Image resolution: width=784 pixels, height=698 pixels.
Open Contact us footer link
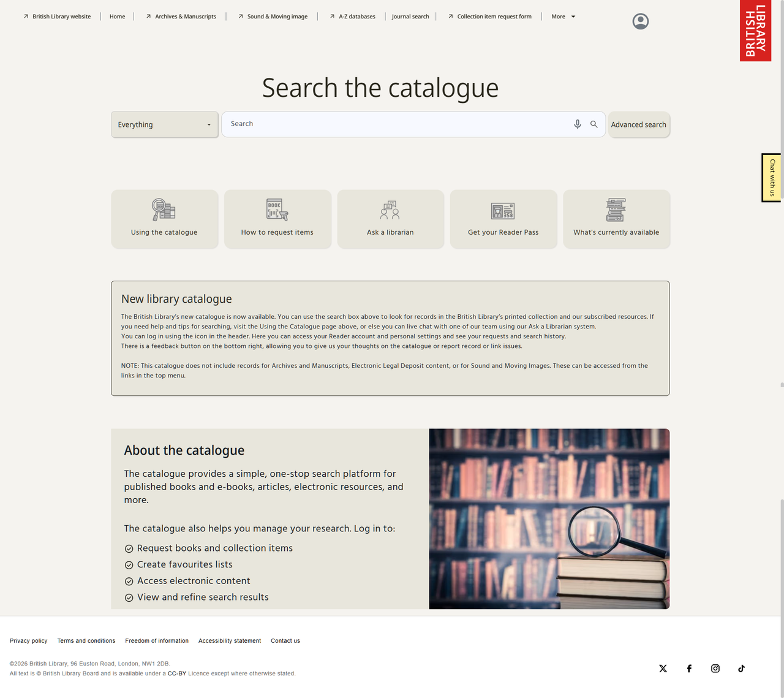click(285, 641)
